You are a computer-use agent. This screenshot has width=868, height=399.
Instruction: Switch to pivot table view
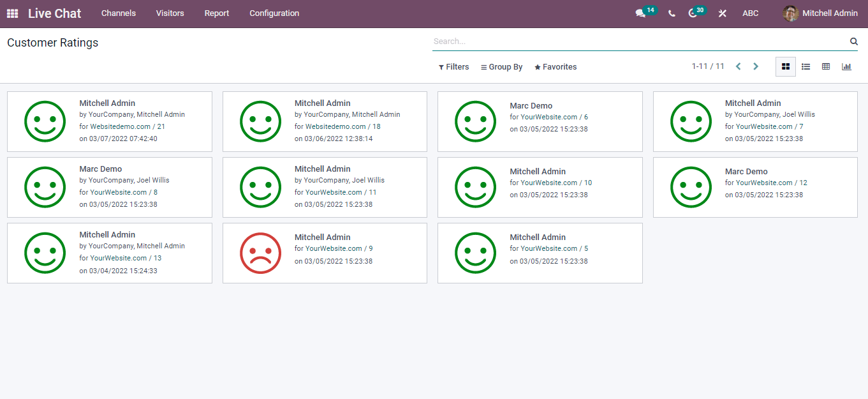pos(826,66)
